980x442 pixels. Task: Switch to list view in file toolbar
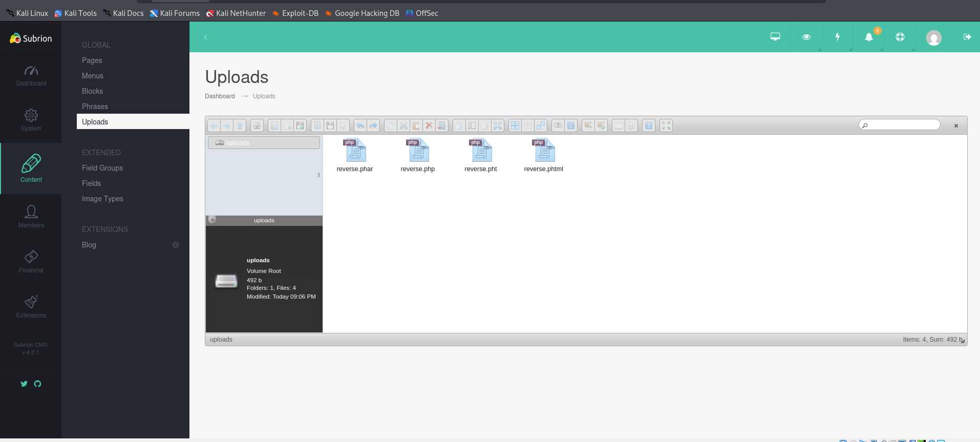528,125
